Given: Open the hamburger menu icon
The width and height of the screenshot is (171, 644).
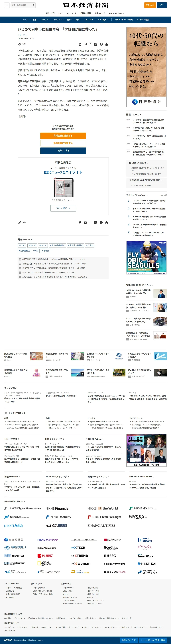Looking at the screenshot, I should [7, 5].
